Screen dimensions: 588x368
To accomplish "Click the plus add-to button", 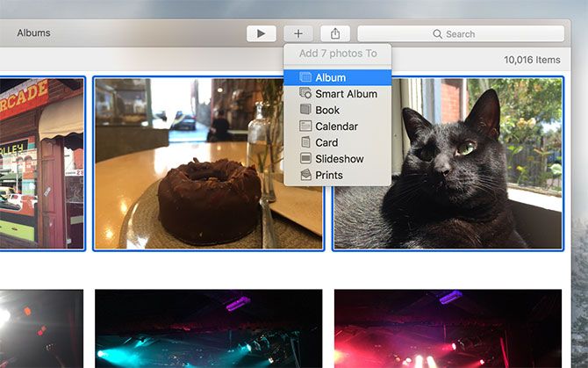I will click(x=298, y=33).
